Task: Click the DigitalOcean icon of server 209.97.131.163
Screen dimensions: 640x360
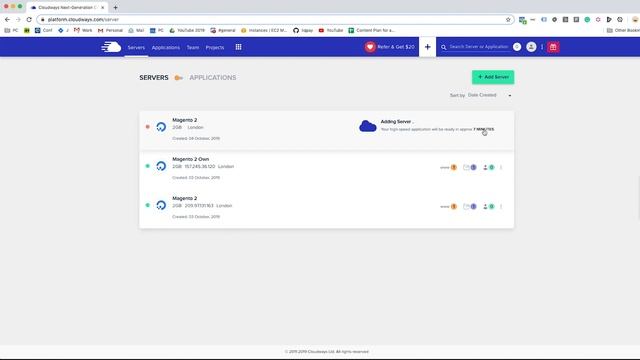Action: coord(161,205)
